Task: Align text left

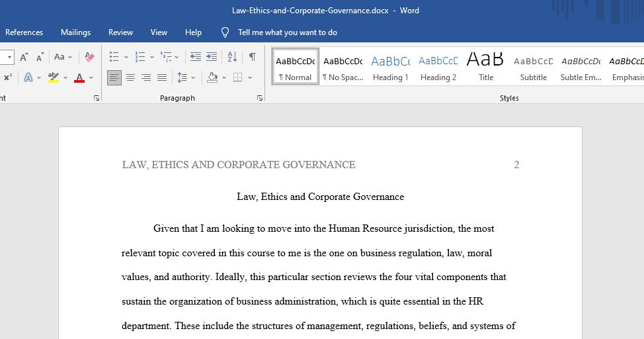Action: [114, 77]
